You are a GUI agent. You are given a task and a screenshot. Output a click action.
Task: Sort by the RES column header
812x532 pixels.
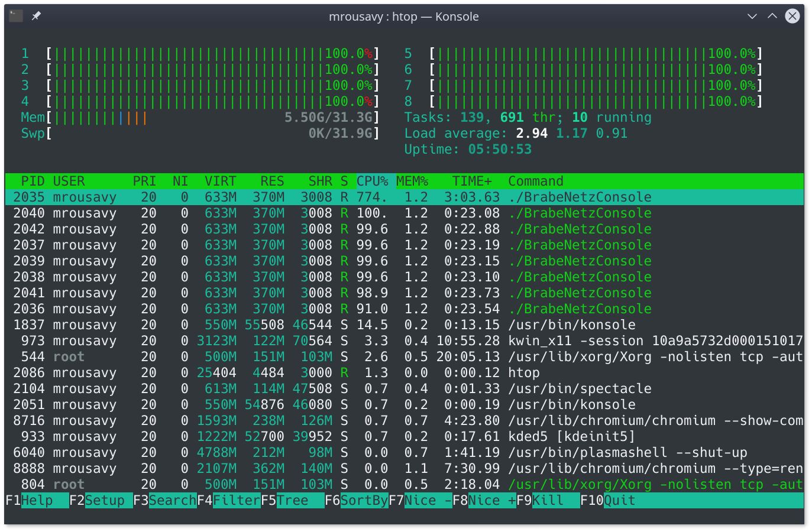[x=272, y=181]
